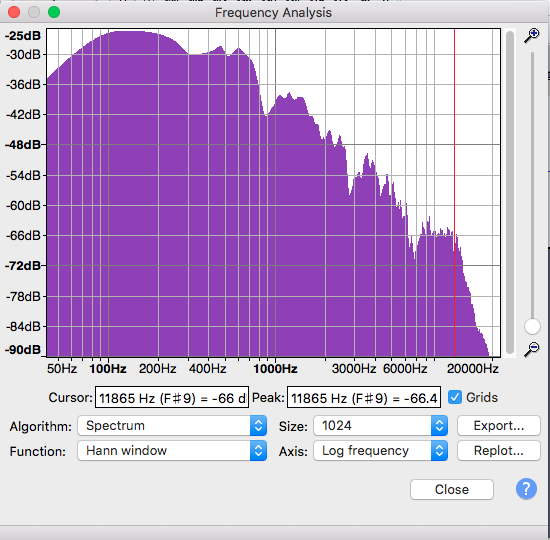Screen dimensions: 550x540
Task: Uncheck the Grids checkbox
Action: click(x=455, y=398)
